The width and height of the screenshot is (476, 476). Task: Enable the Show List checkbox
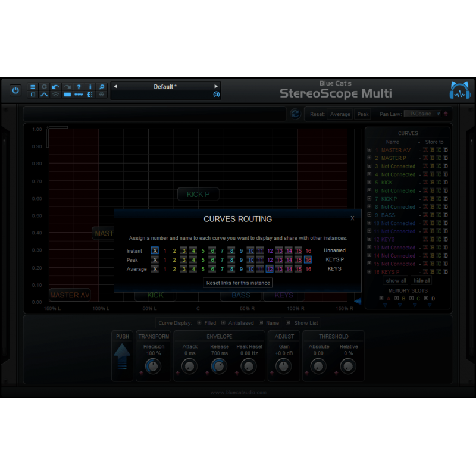pyautogui.click(x=289, y=322)
